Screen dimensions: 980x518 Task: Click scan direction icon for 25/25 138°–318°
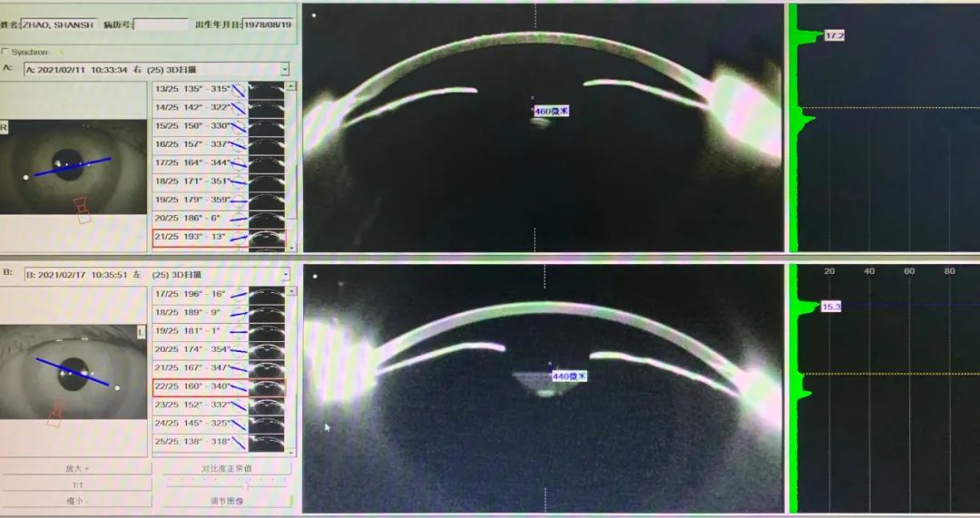(238, 442)
